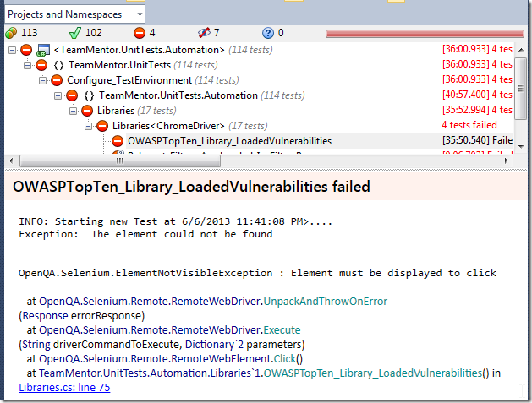The height and width of the screenshot is (403, 532).
Task: Click the horizontal scrollbar right arrow
Action: [x=507, y=161]
